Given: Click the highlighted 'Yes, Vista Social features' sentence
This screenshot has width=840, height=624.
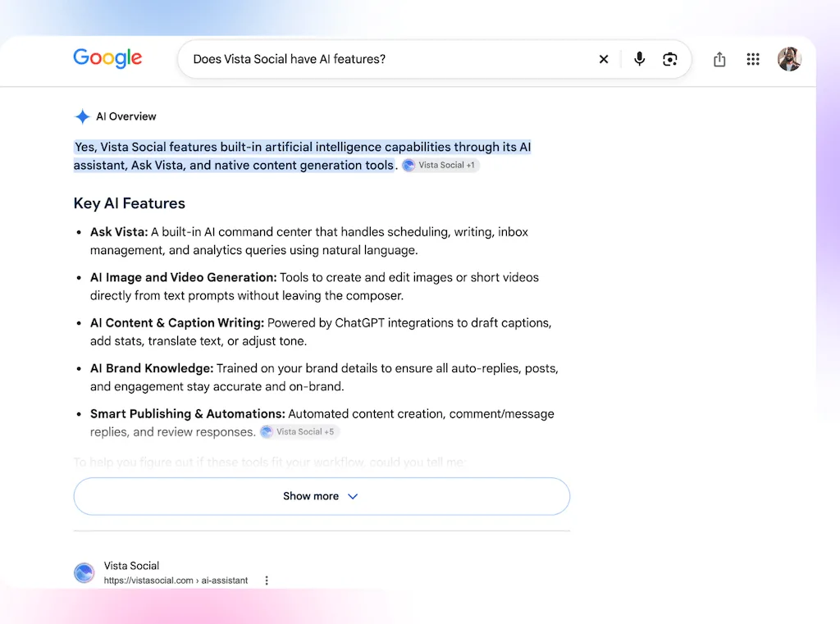Looking at the screenshot, I should pos(302,156).
